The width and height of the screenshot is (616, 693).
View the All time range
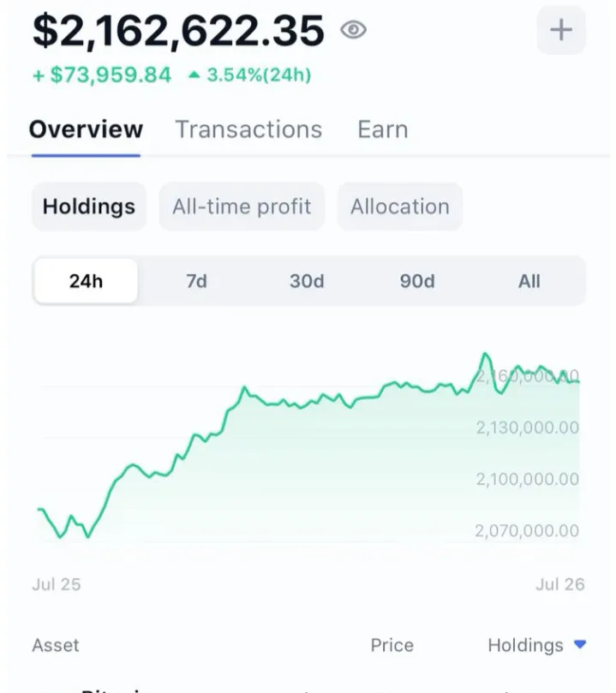[529, 281]
